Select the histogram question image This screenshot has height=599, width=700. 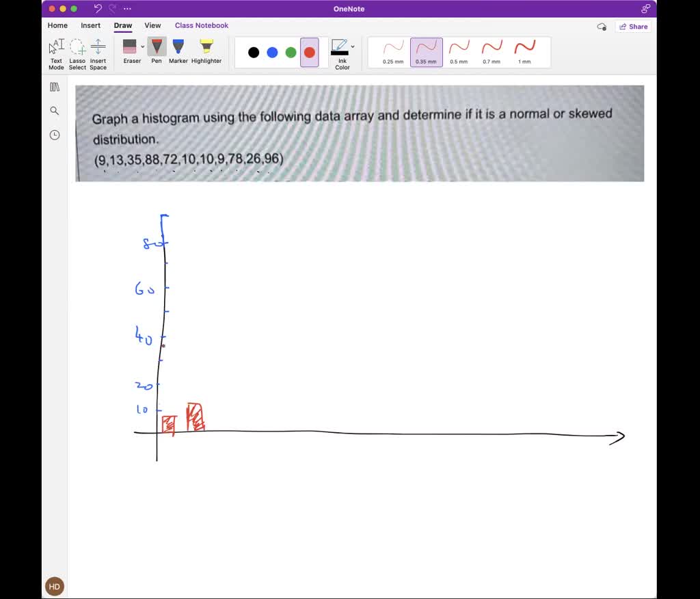360,133
